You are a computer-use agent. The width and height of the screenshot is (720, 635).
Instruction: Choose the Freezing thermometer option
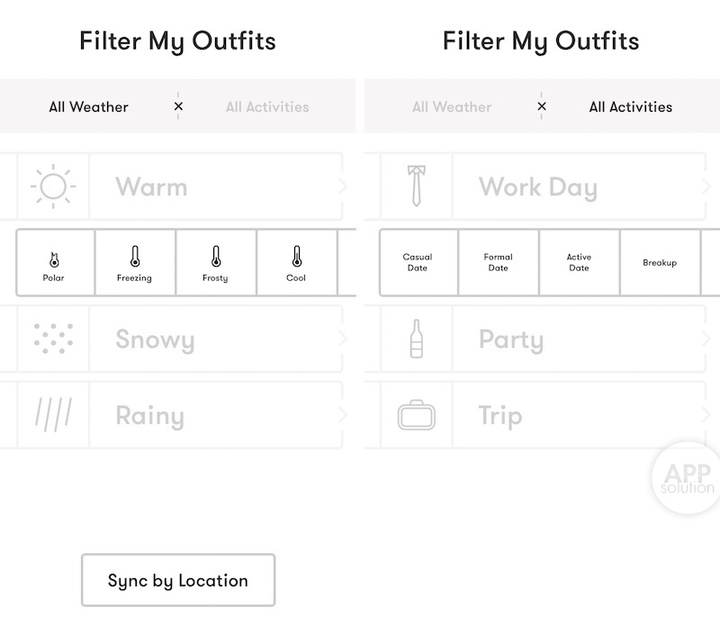click(x=134, y=263)
